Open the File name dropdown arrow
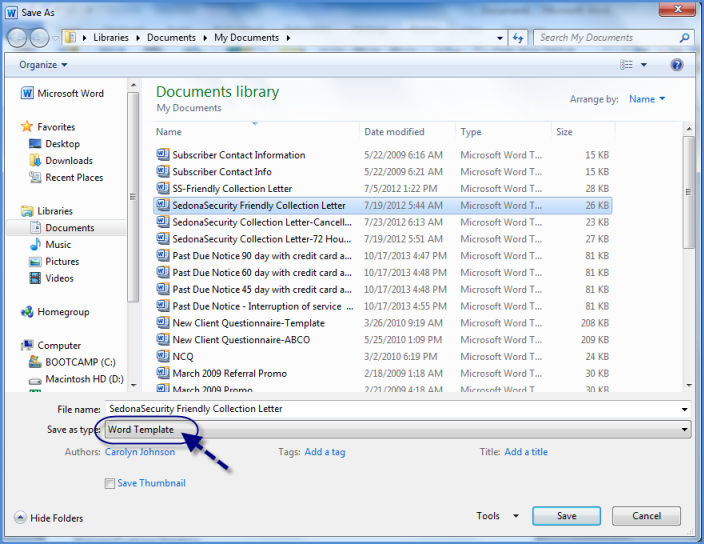Screen dimensions: 704x544 (x=684, y=409)
